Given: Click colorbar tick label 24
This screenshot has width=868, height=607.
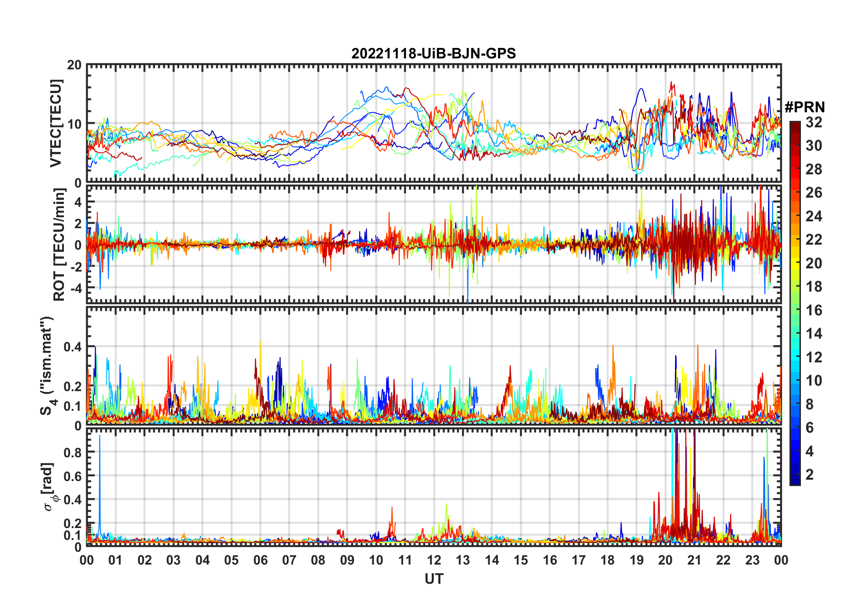Looking at the screenshot, I should pyautogui.click(x=814, y=216).
